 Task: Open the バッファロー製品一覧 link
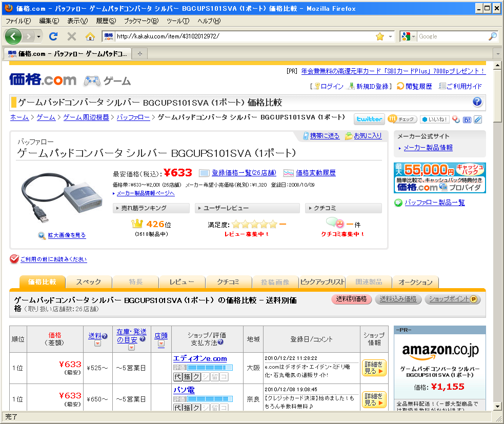434,203
